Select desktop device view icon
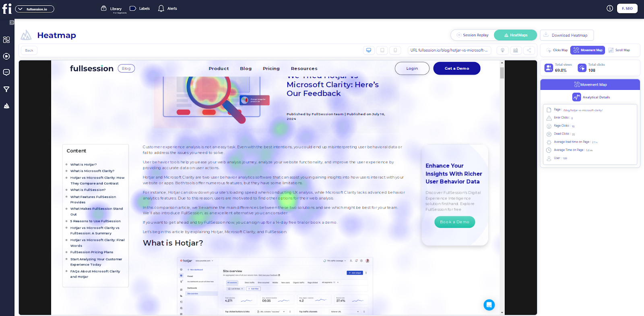This screenshot has height=316, width=644. [x=368, y=50]
